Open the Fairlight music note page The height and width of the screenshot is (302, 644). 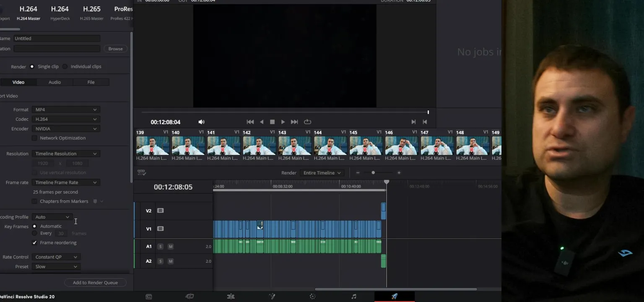click(x=353, y=297)
